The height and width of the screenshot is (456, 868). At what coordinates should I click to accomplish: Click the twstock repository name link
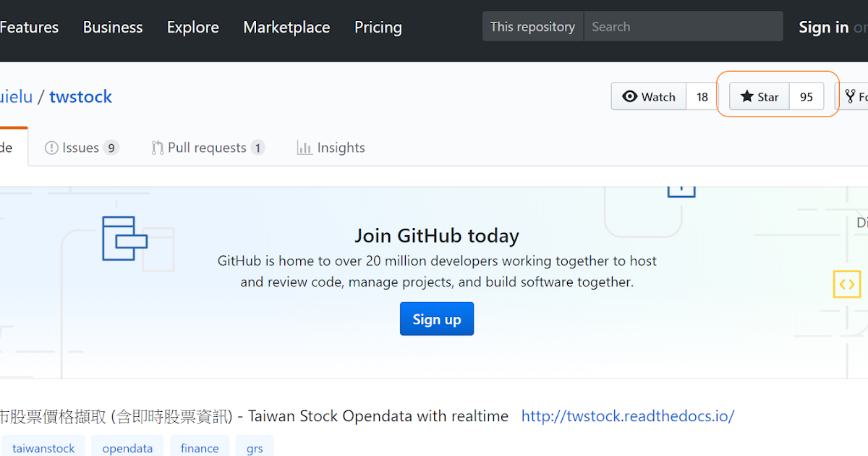(80, 96)
